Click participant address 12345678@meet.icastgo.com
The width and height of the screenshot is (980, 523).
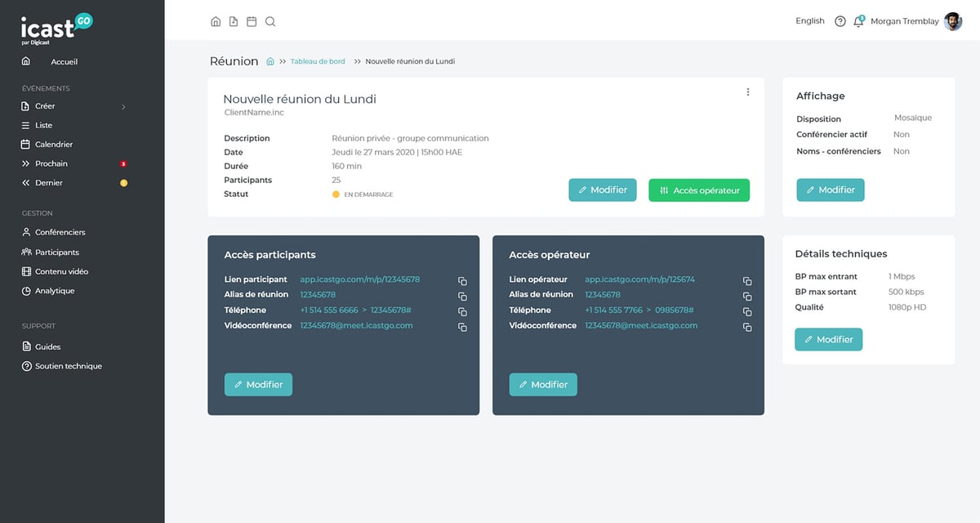point(356,325)
